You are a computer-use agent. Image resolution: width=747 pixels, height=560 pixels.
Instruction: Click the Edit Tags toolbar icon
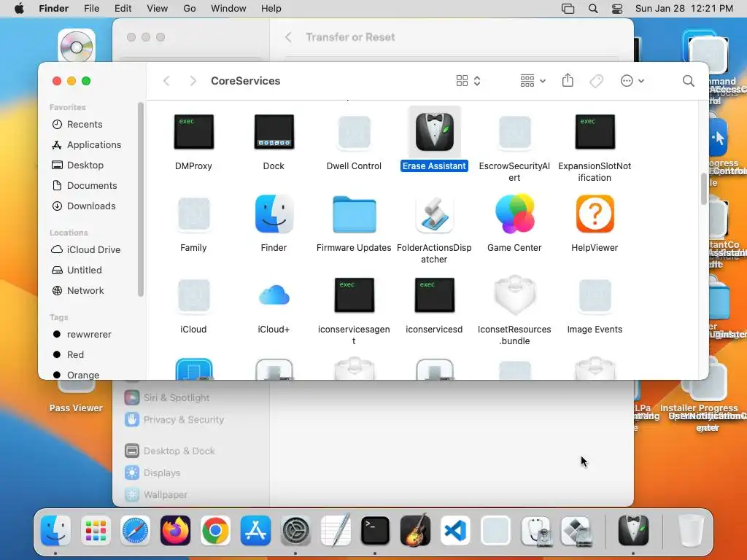click(596, 81)
